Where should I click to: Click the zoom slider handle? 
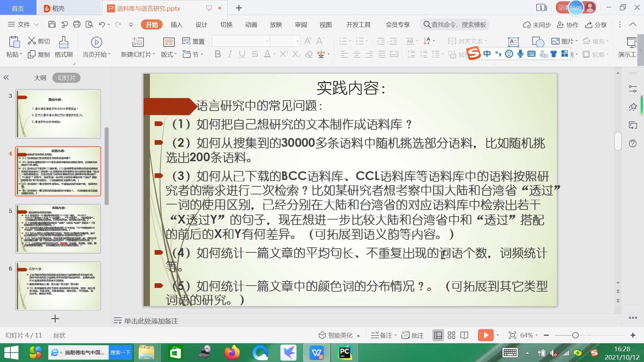pos(576,335)
